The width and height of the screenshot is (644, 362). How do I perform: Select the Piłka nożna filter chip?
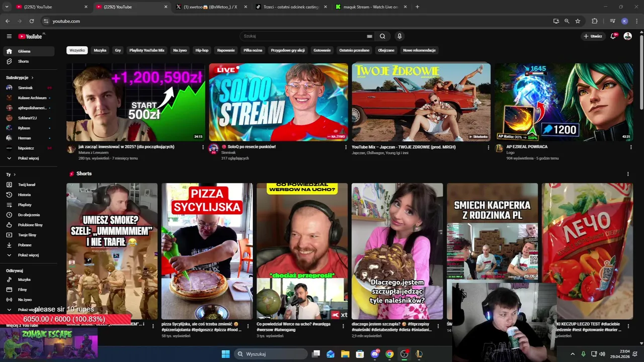tap(253, 50)
